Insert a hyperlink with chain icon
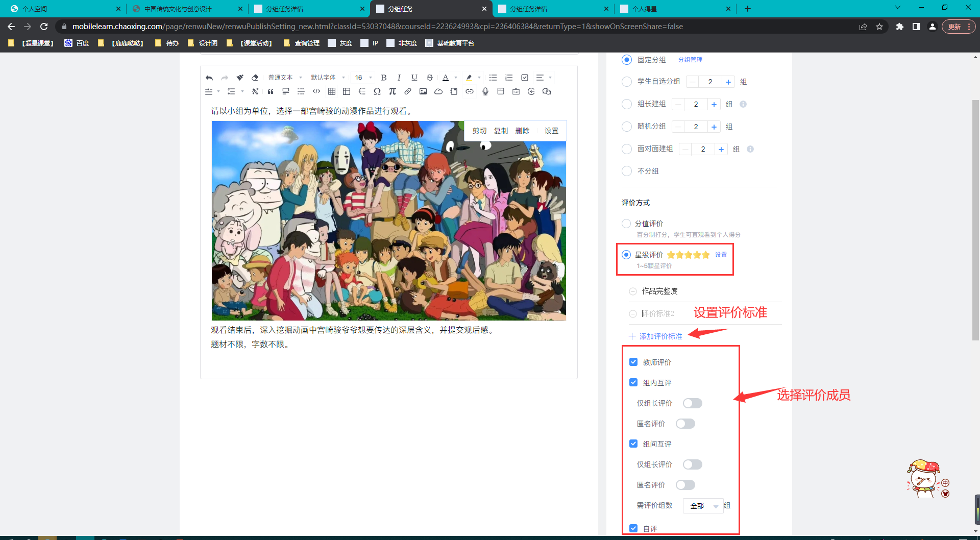The width and height of the screenshot is (980, 540). [470, 91]
